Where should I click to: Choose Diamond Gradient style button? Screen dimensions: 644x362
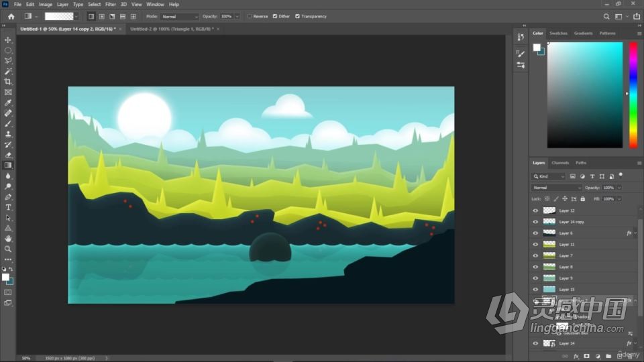(133, 16)
